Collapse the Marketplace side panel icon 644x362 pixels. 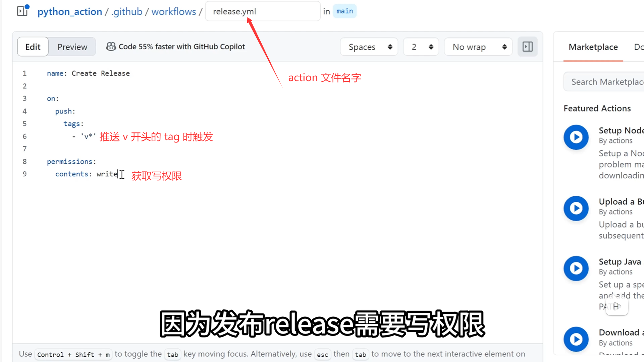click(x=527, y=47)
